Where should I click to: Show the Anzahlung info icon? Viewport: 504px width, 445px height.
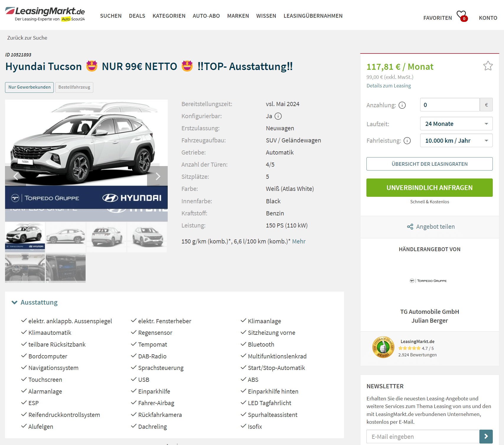[402, 105]
